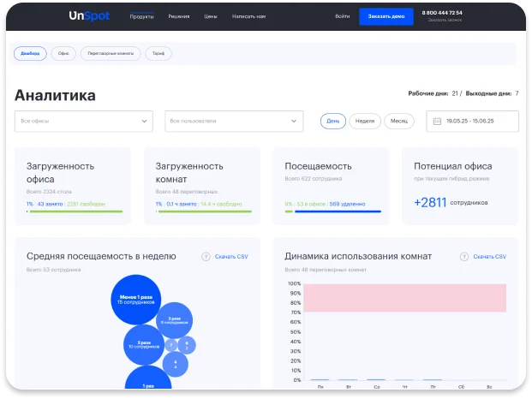Screen dimensions: 532x399
Task: Click the Загруженность офиса card title
Action: tap(60, 173)
